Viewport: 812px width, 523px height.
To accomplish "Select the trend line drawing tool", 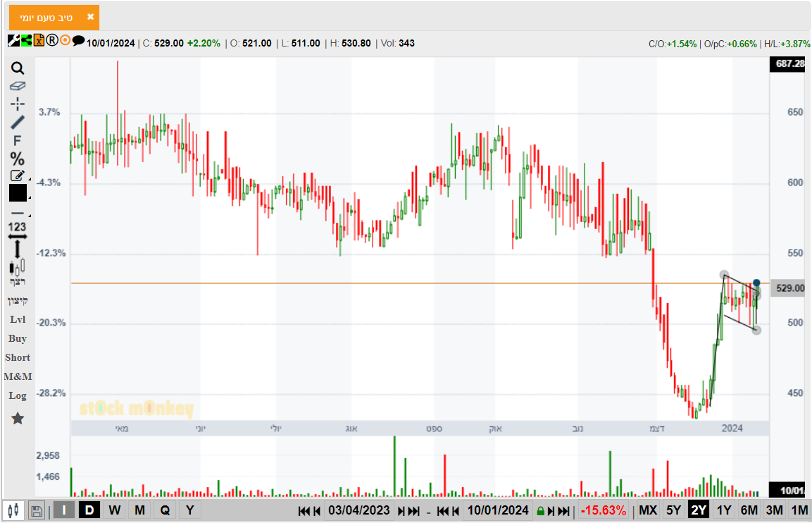I will tap(18, 123).
